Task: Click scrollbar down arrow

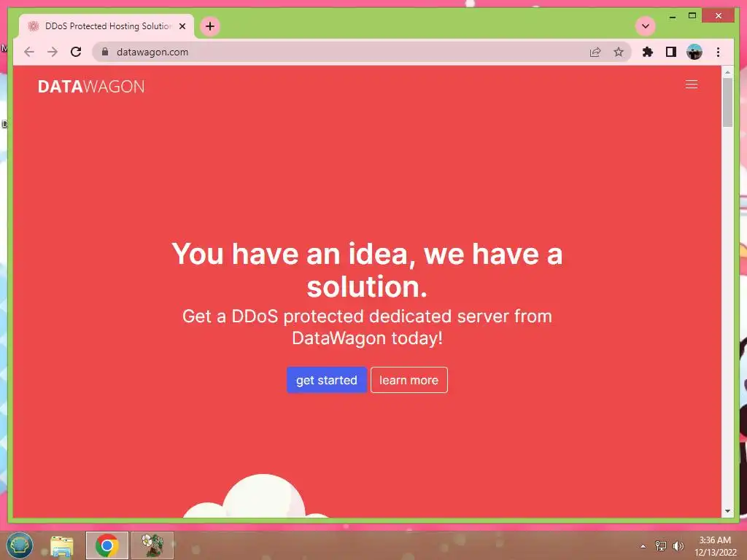Action: 727,511
